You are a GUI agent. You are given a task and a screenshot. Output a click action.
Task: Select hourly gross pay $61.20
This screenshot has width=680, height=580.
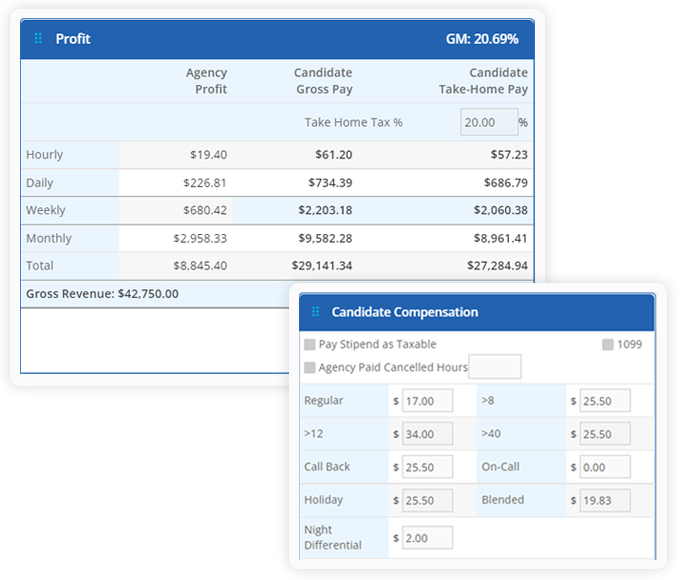click(x=334, y=154)
